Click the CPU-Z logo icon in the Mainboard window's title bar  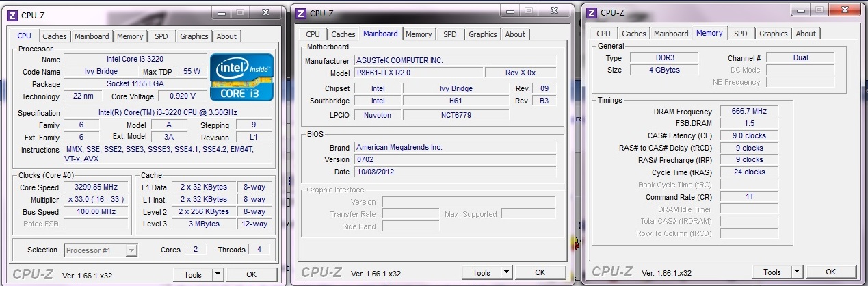tap(301, 12)
